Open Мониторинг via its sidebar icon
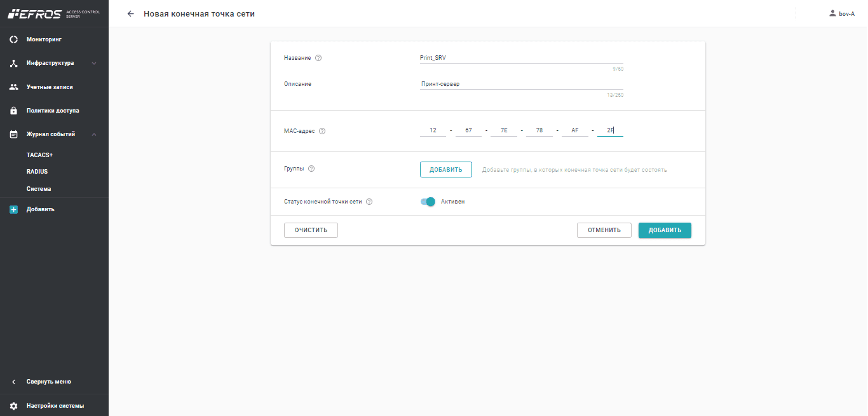This screenshot has width=868, height=416. [x=13, y=39]
